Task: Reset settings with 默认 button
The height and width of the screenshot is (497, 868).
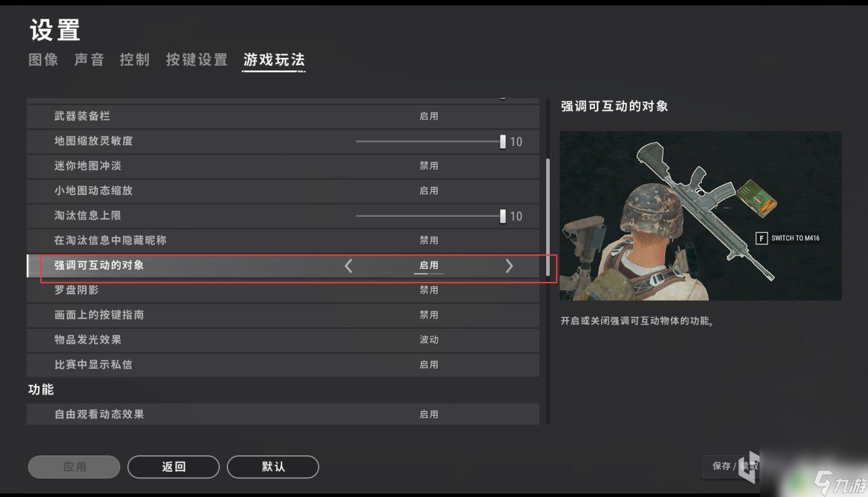Action: click(273, 467)
